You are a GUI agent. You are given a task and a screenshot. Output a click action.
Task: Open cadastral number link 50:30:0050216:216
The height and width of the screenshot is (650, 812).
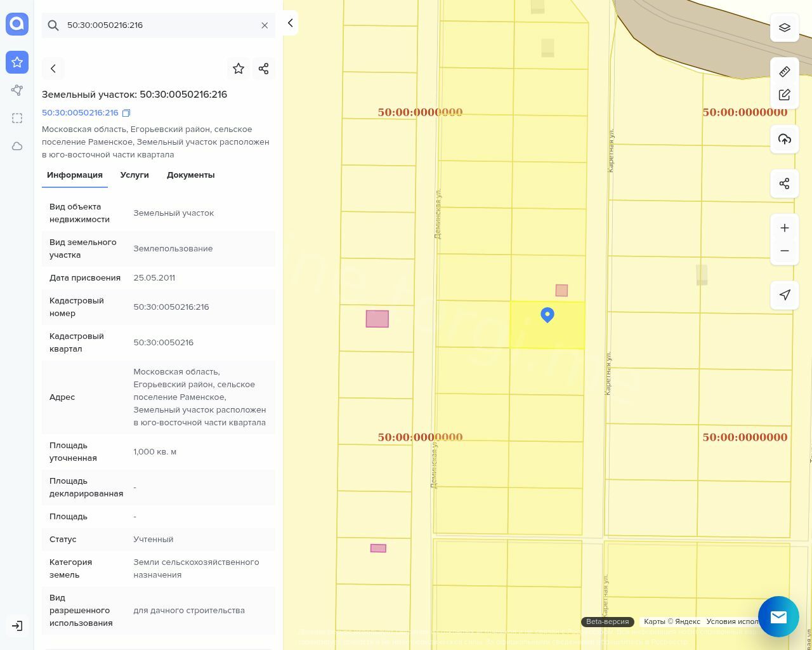coord(80,113)
